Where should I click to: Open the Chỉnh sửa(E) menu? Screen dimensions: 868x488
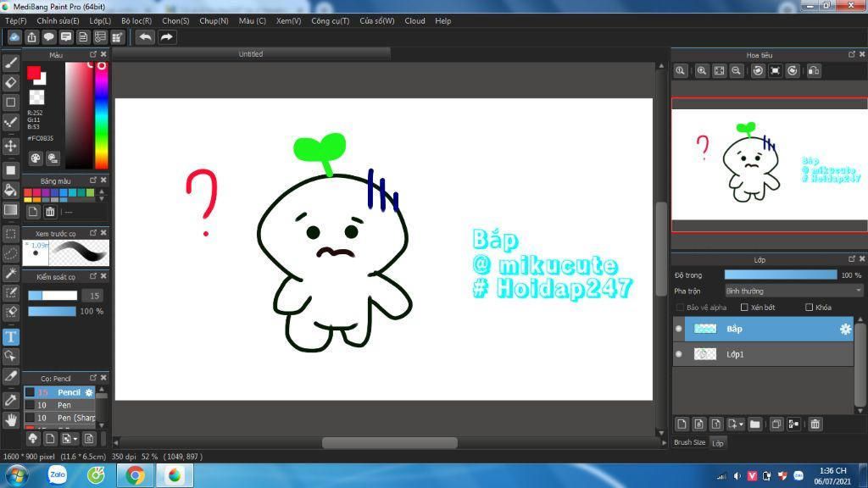point(58,21)
